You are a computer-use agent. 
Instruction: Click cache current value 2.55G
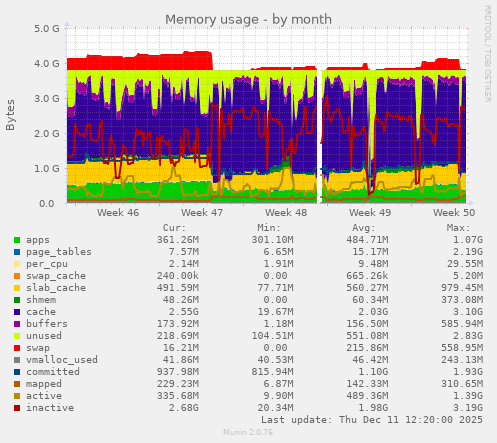tap(184, 312)
